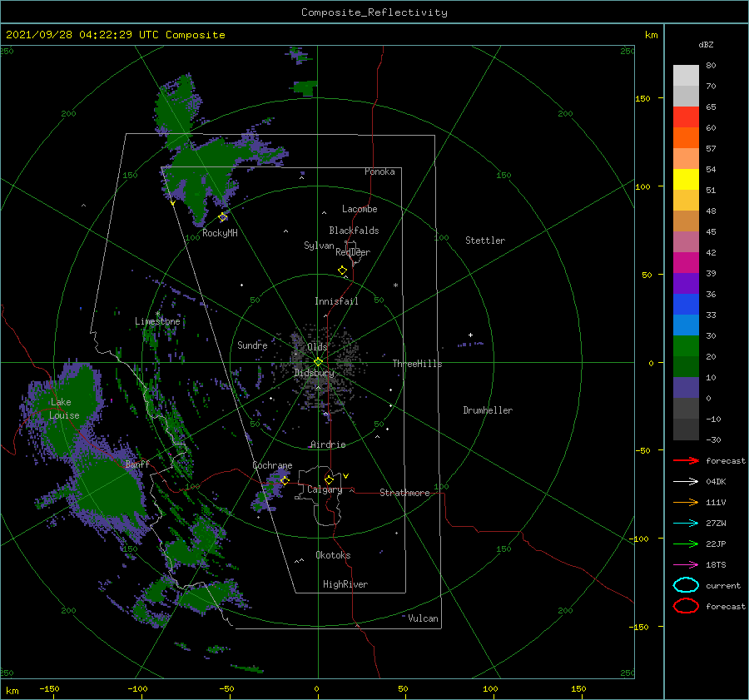Click the RockyMH label

(x=220, y=233)
